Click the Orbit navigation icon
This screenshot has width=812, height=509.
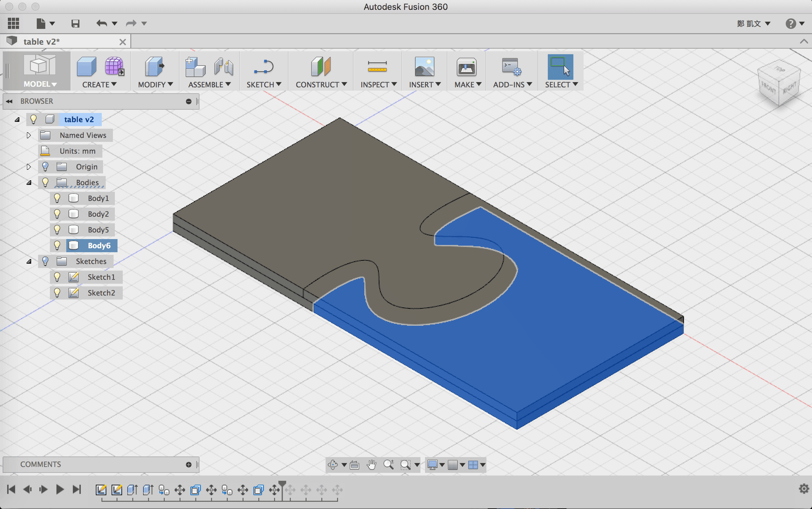[333, 465]
